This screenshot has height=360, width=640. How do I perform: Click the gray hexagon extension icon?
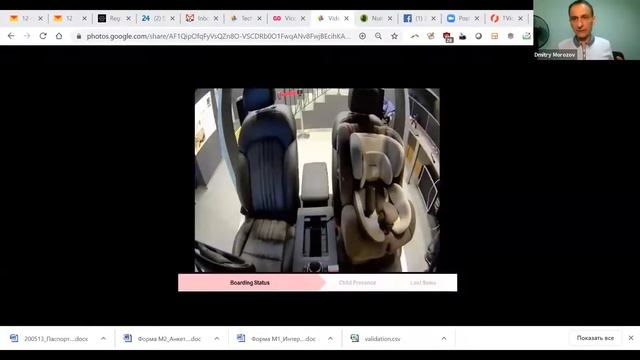click(511, 36)
